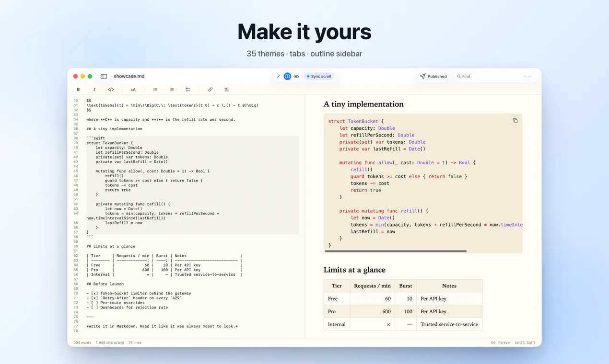
Task: Click the code block horizontal scrollbar
Action: tap(396, 251)
